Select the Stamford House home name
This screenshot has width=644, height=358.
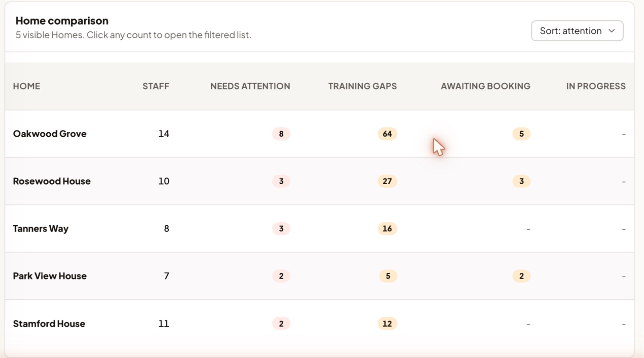pos(49,324)
